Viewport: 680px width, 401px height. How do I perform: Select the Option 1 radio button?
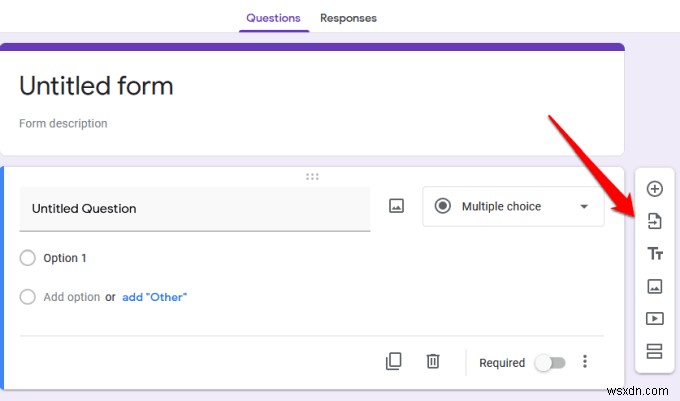click(x=28, y=258)
